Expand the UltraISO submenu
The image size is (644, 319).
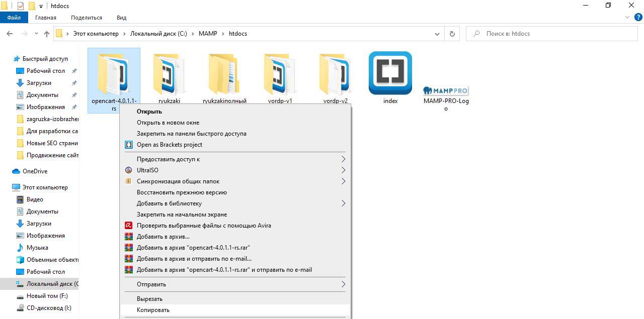point(147,170)
